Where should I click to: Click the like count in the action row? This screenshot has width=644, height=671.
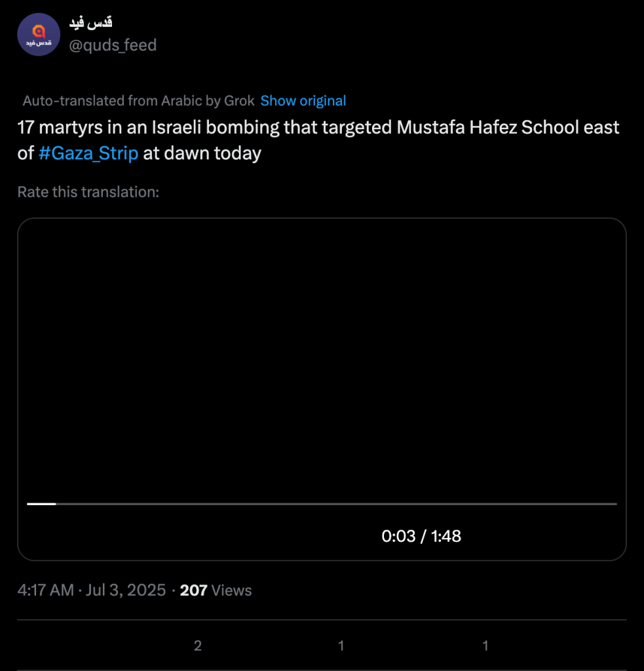pyautogui.click(x=485, y=646)
